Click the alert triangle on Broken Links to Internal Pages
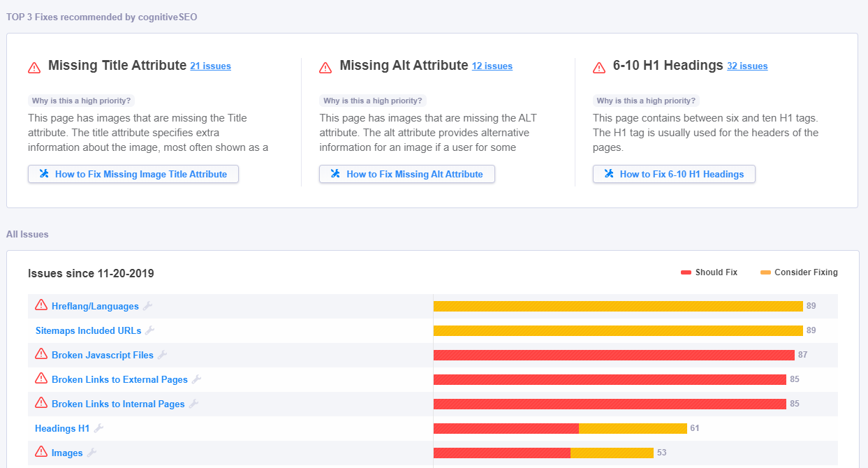868x468 pixels. (41, 403)
